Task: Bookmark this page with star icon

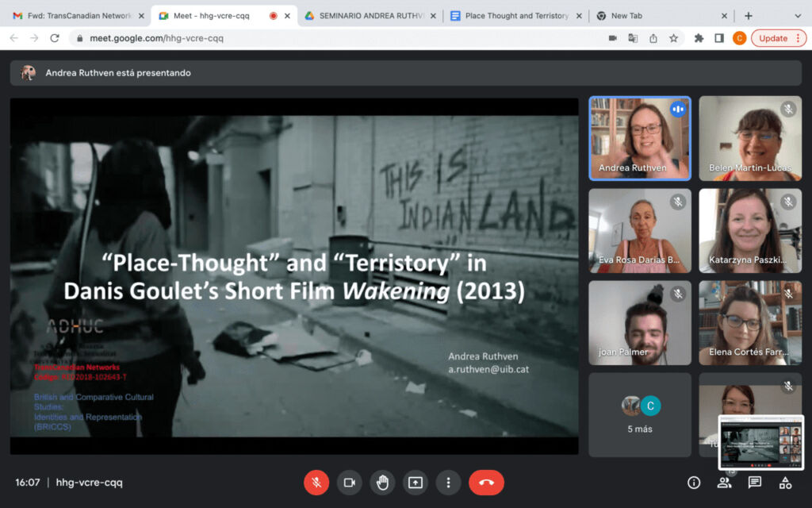Action: pyautogui.click(x=673, y=38)
